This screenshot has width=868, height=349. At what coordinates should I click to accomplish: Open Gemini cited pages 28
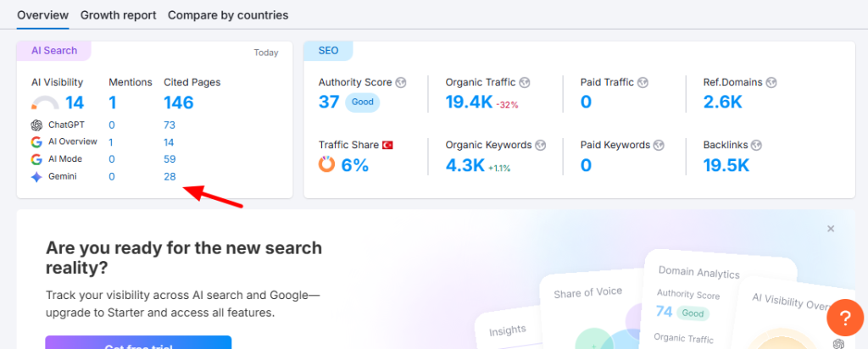[x=170, y=176]
